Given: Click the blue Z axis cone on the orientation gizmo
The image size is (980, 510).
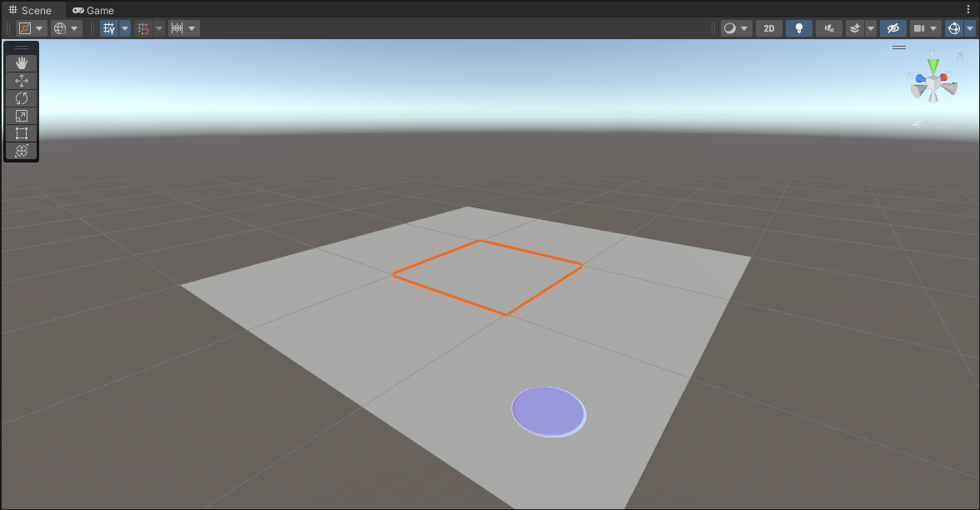Looking at the screenshot, I should (922, 78).
